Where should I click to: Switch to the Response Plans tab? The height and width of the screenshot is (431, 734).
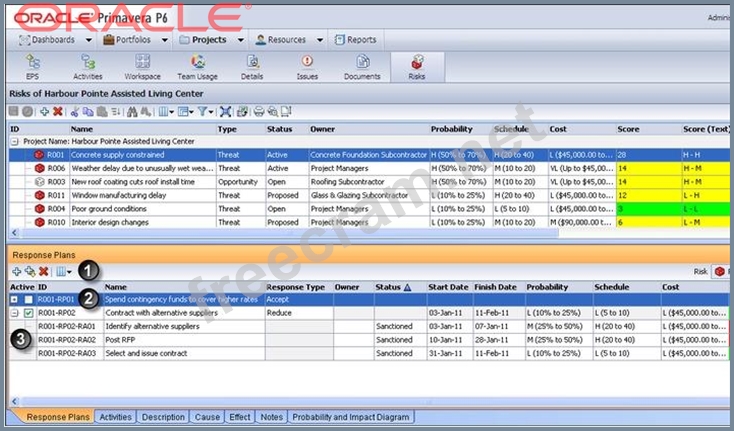[x=58, y=416]
